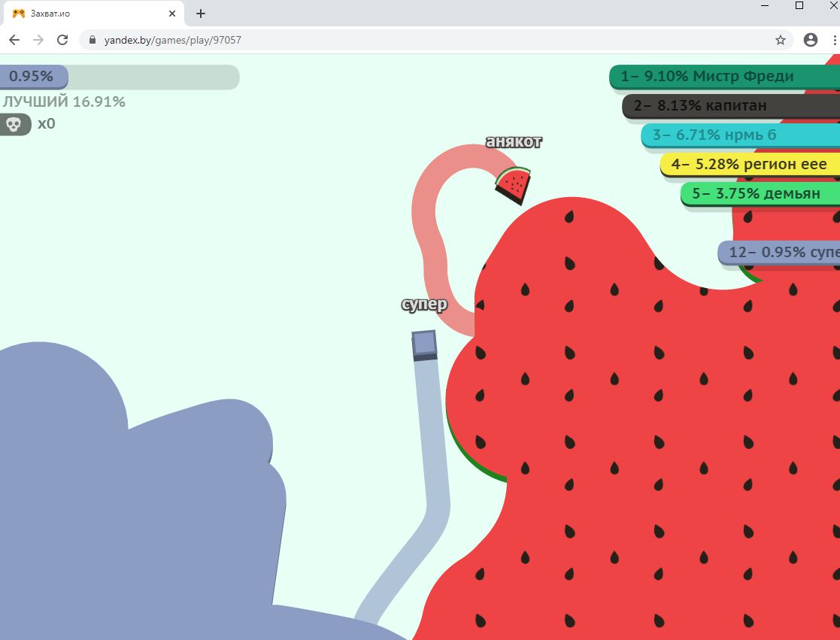This screenshot has width=840, height=640.
Task: Click leaderboard entry капитан
Action: [x=730, y=106]
